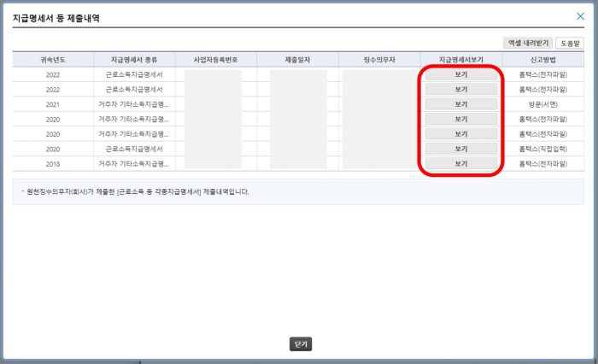The width and height of the screenshot is (598, 364).
Task: Click the 귀속년도 column header
Action: tap(53, 60)
